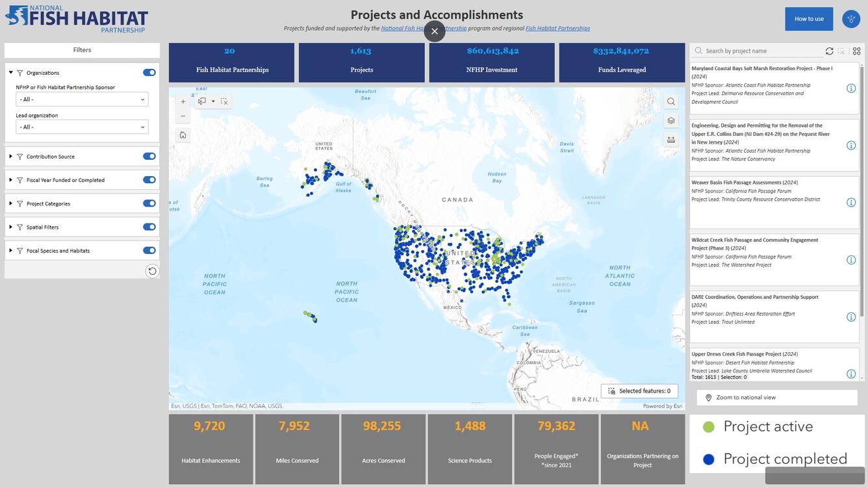Click the Search by project name field
The height and width of the screenshot is (488, 868).
(x=754, y=50)
